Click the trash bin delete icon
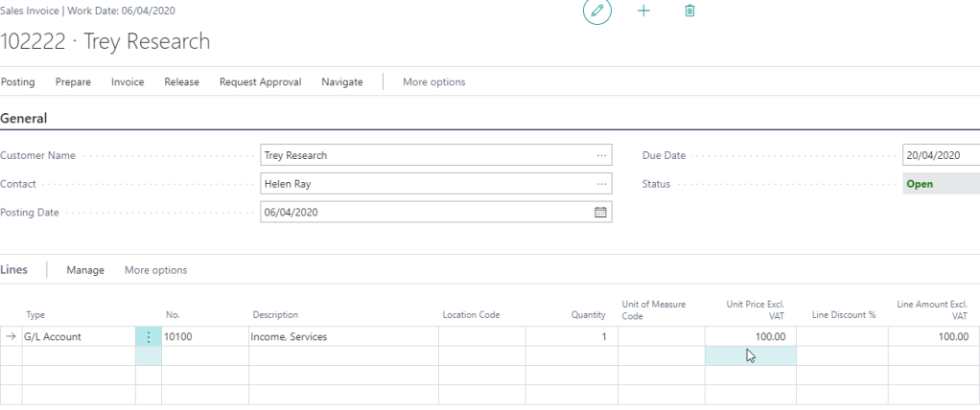The width and height of the screenshot is (980, 410). [688, 11]
